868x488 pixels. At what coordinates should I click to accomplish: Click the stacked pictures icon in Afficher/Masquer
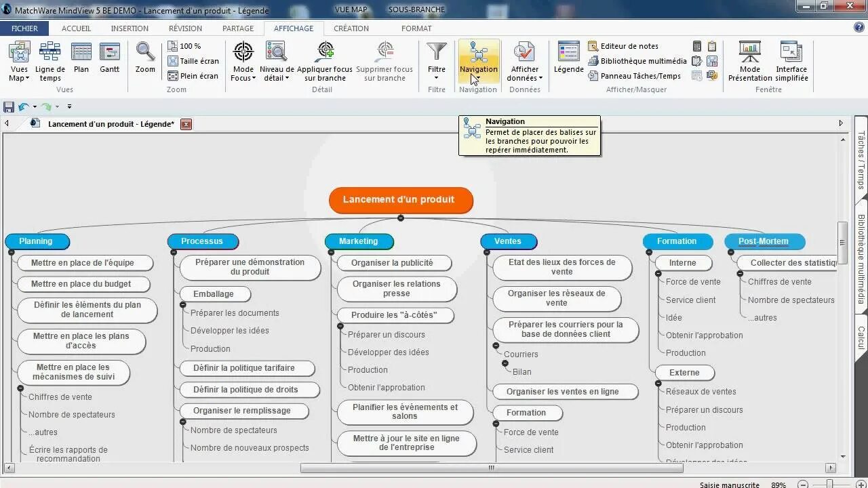point(712,76)
